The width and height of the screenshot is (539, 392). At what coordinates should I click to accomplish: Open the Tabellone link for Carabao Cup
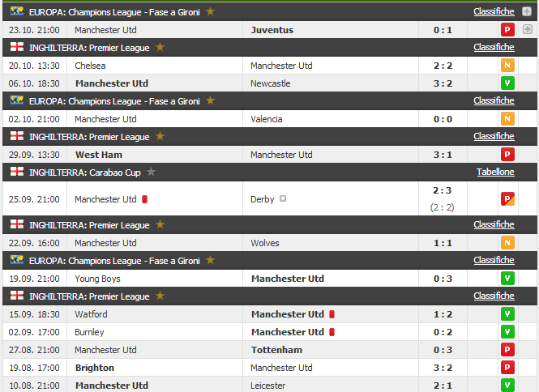coord(495,172)
